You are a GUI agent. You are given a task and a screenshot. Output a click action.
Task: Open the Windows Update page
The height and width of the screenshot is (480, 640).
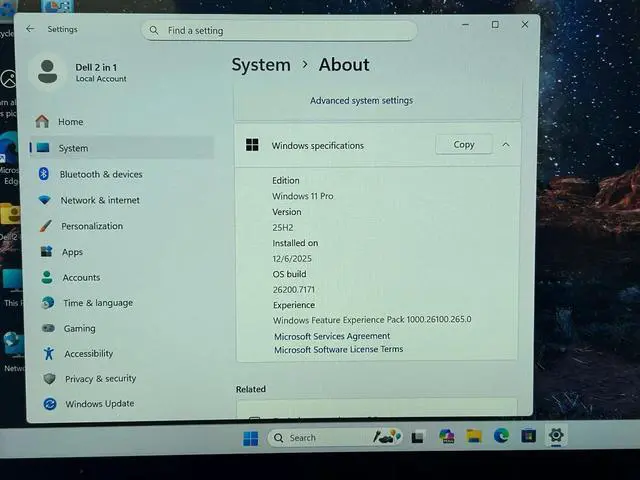99,404
